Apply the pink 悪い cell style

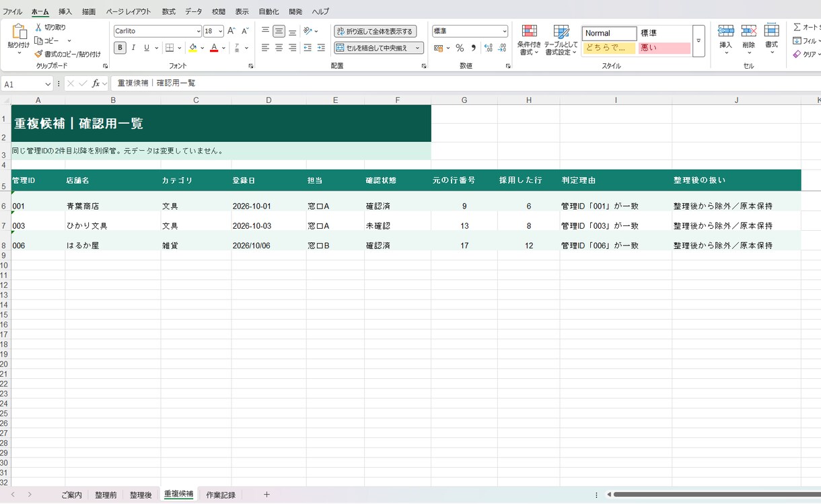(x=664, y=48)
